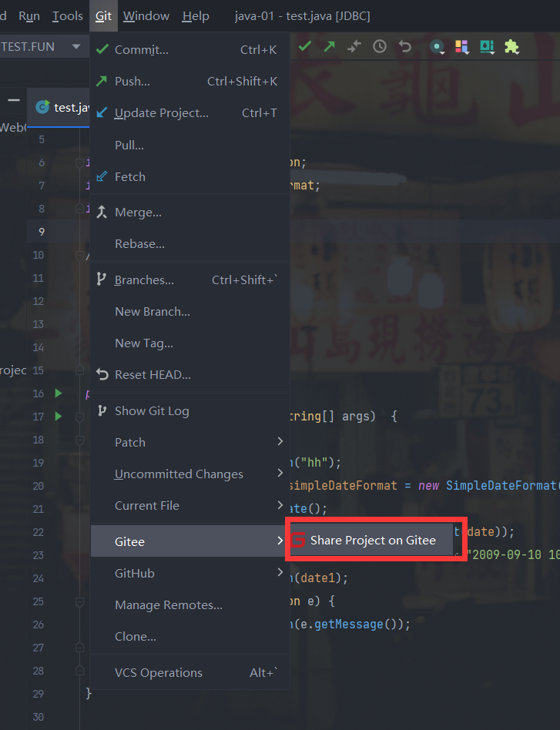
Task: Select Commit... from the Git menu
Action: coord(190,50)
